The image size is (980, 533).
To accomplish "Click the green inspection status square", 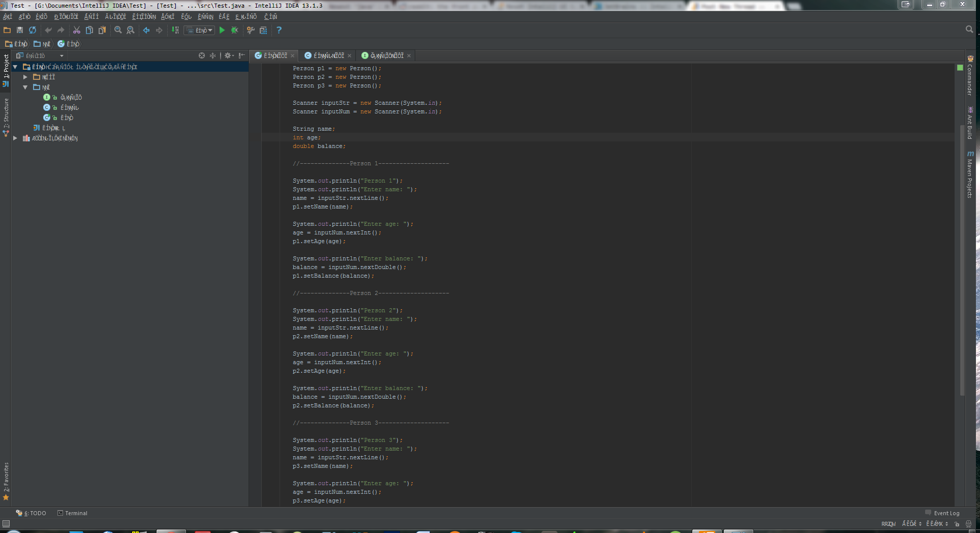I will 960,68.
